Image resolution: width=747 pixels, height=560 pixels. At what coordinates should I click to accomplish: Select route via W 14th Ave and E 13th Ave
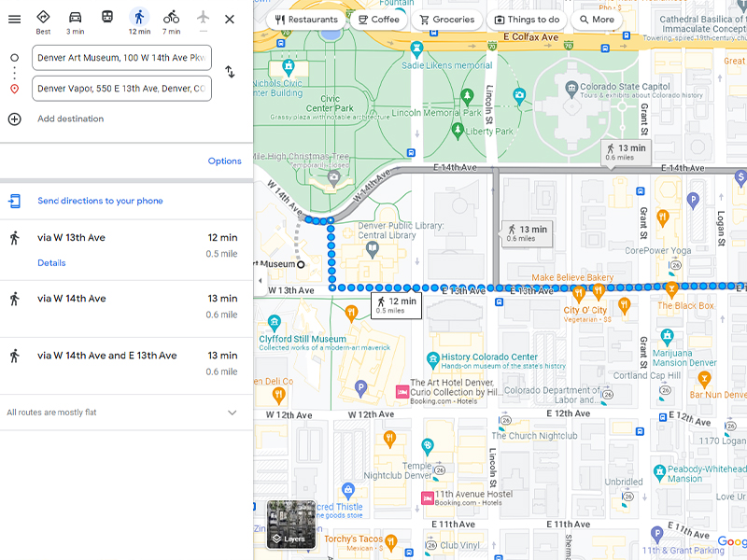click(x=107, y=356)
